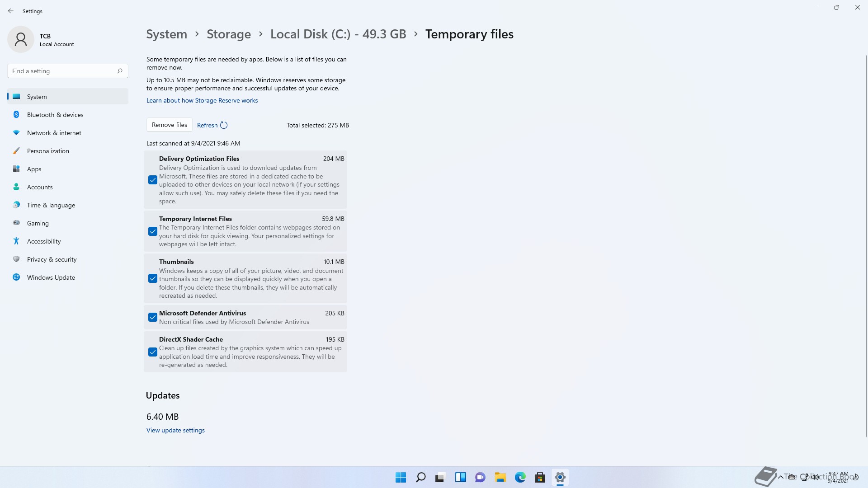Open Task View on the taskbar

(x=440, y=477)
